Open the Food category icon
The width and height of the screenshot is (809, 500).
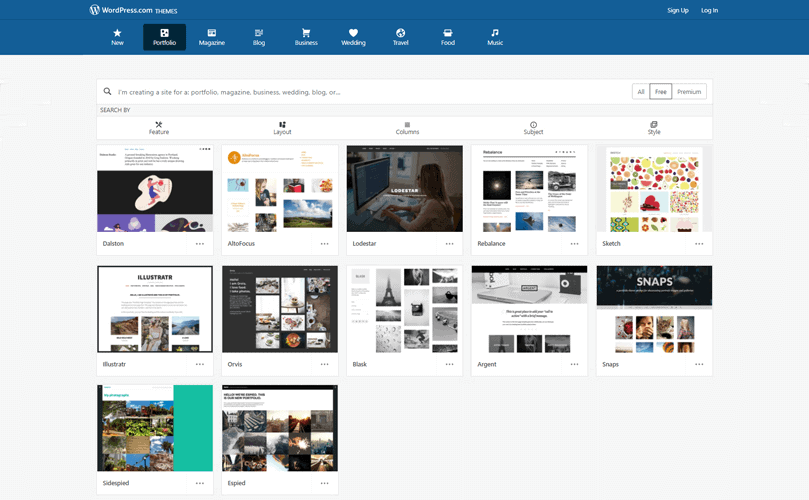448,33
